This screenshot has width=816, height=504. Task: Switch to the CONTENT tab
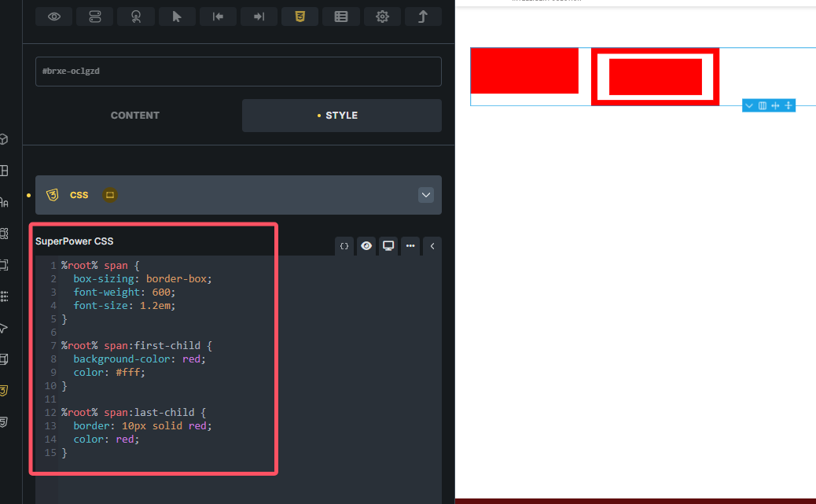(x=135, y=116)
